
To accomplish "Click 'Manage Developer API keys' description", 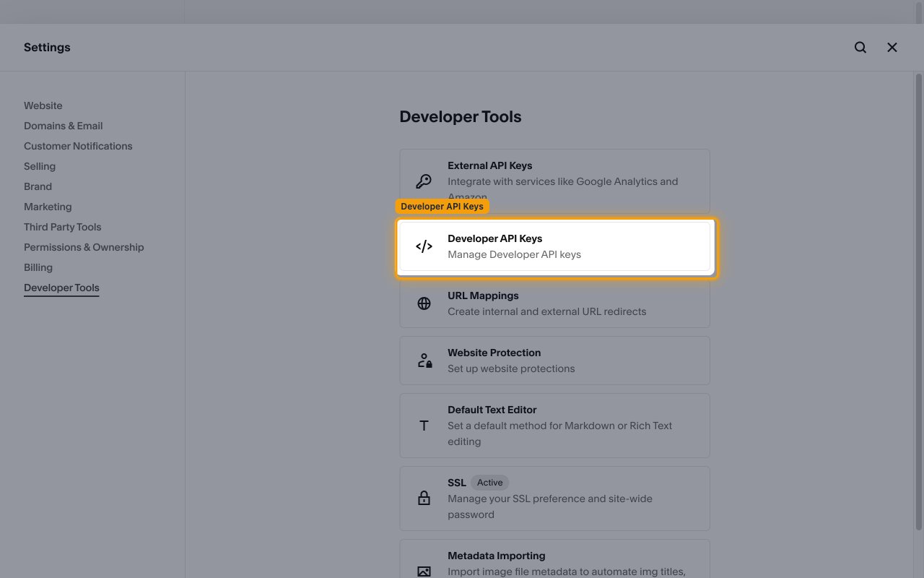I will click(x=514, y=254).
